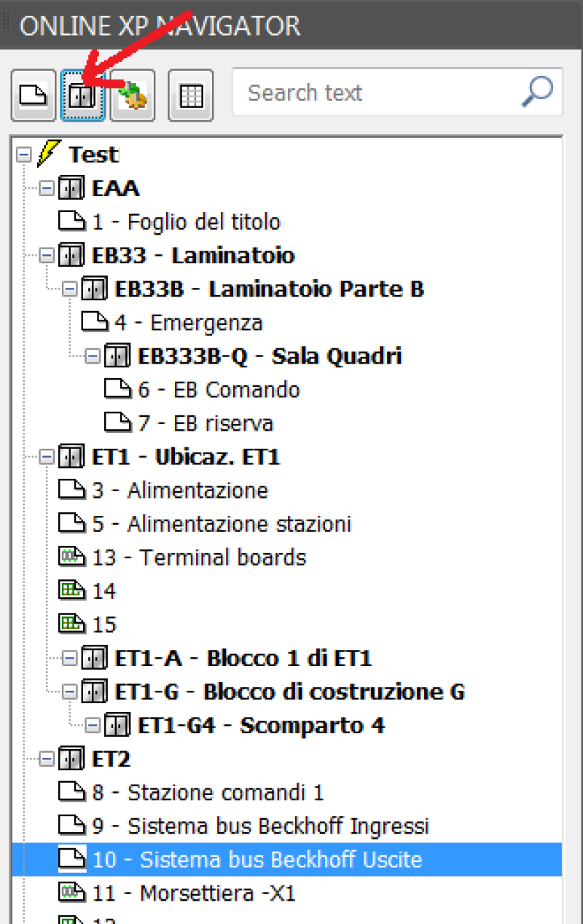This screenshot has height=924, width=583.
Task: Collapse the ET1 - Ubicaz. ET1 node
Action: pyautogui.click(x=47, y=457)
